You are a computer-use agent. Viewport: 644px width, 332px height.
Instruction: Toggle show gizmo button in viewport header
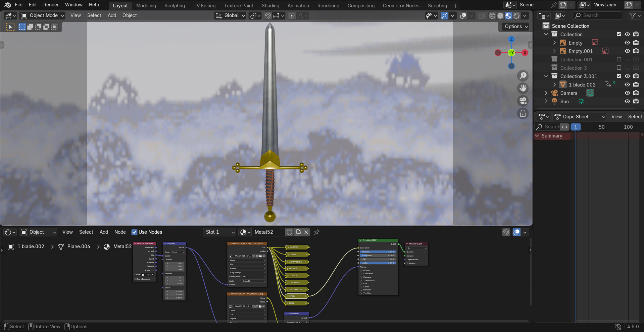(x=444, y=16)
